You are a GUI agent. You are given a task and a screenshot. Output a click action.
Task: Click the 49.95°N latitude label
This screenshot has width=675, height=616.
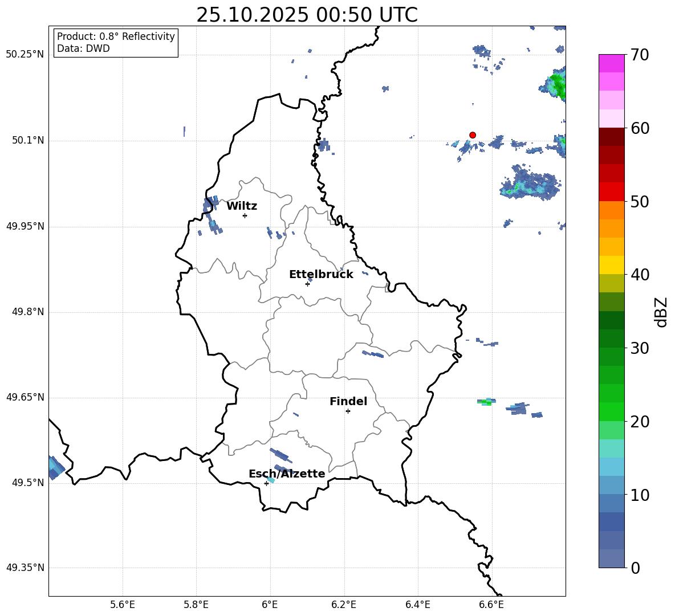25,226
